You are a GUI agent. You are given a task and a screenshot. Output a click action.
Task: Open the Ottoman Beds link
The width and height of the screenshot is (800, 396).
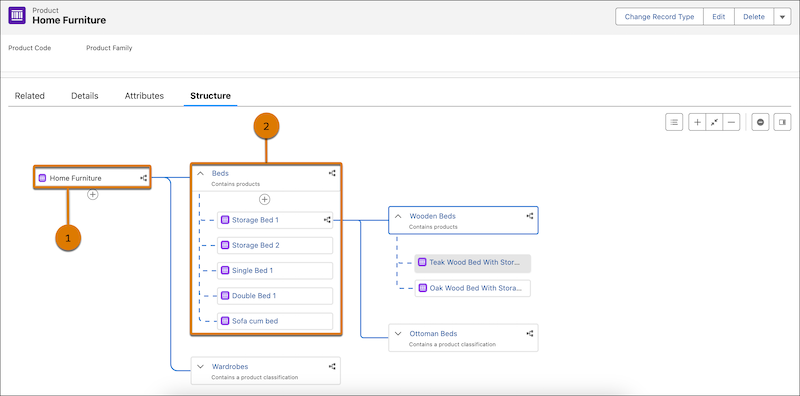(x=433, y=334)
